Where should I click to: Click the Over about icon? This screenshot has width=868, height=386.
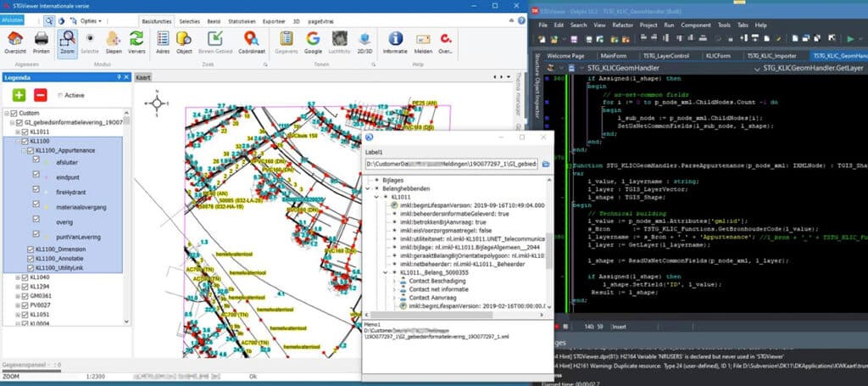coord(445,38)
